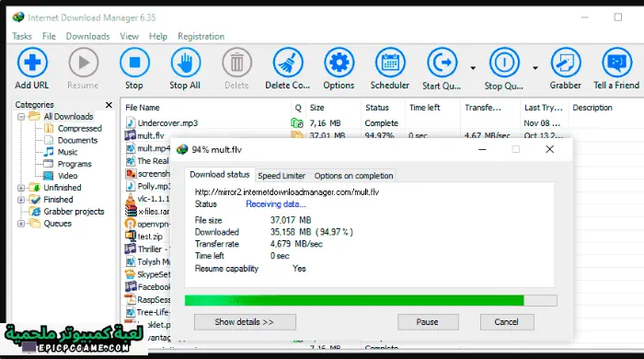The height and width of the screenshot is (359, 644).
Task: Click the test.zip file icon
Action: [131, 237]
